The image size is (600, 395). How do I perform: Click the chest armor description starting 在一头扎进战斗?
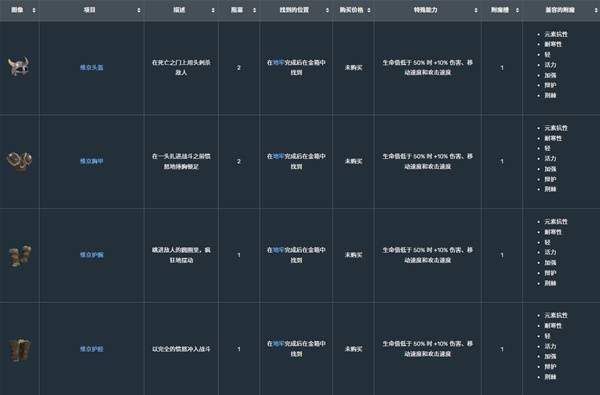pos(181,161)
